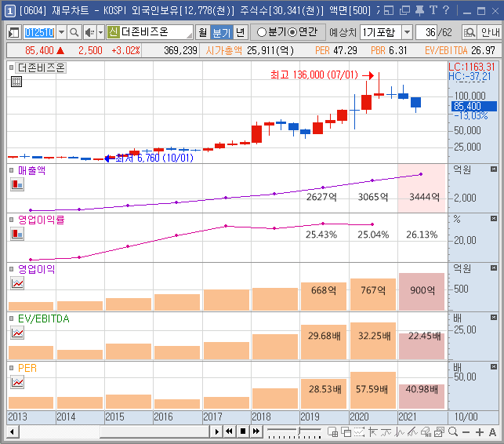Close the EV/EBITDA indicator panel
The height and width of the screenshot is (444, 504).
(x=494, y=318)
